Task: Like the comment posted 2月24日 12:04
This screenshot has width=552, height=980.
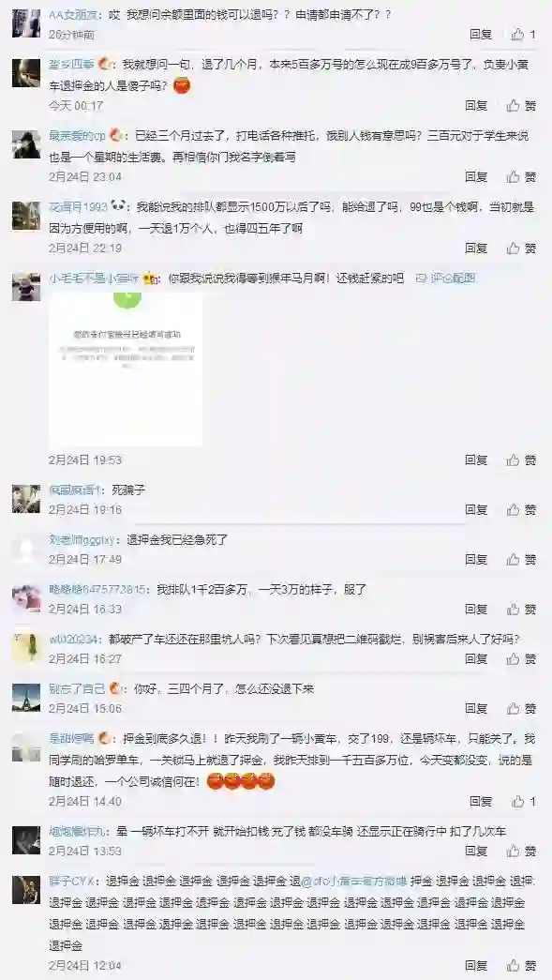Action: (521, 966)
